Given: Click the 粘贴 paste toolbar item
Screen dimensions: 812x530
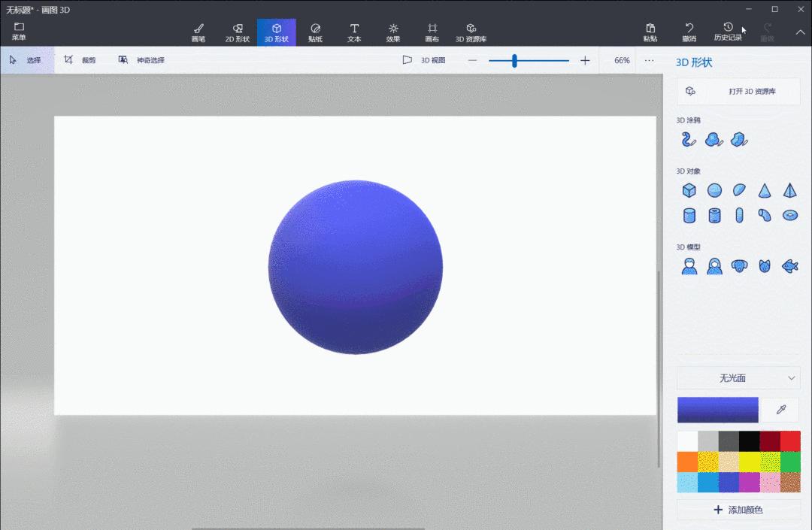Looking at the screenshot, I should [650, 32].
